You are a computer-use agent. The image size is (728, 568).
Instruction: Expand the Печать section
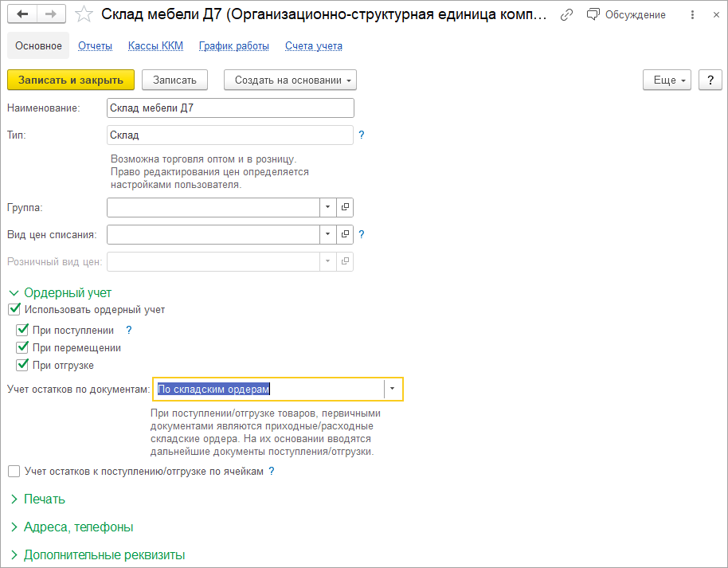click(45, 499)
